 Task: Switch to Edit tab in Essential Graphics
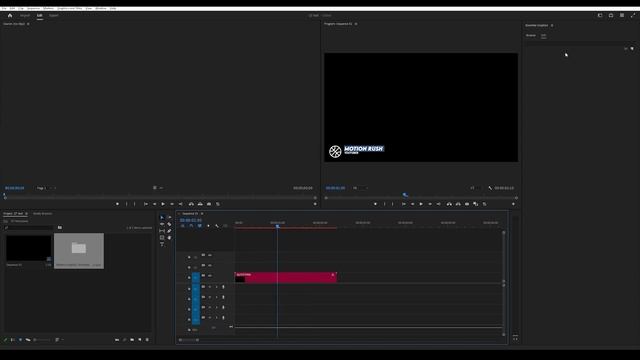(544, 36)
